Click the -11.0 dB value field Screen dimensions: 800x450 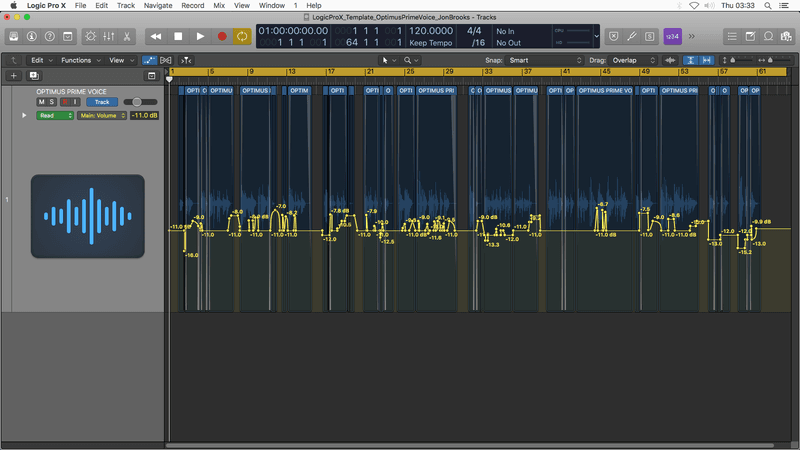pyautogui.click(x=144, y=115)
